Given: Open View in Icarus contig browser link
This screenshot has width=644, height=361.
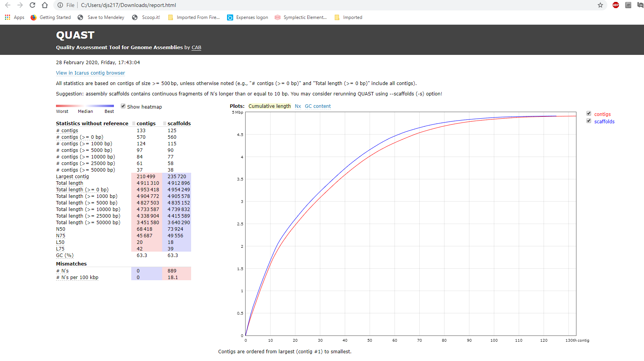Looking at the screenshot, I should click(x=90, y=73).
